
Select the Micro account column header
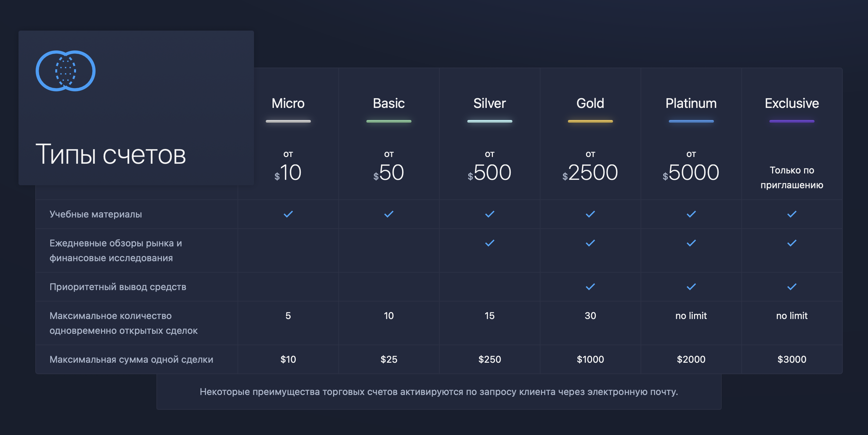pyautogui.click(x=288, y=103)
